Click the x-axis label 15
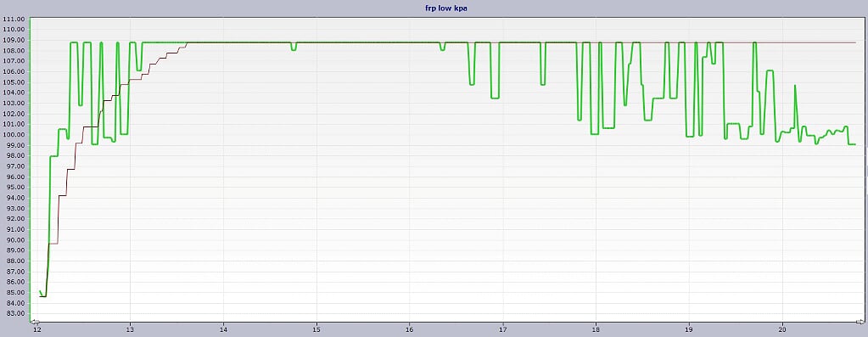Screen dimensions: 868x337 point(316,329)
